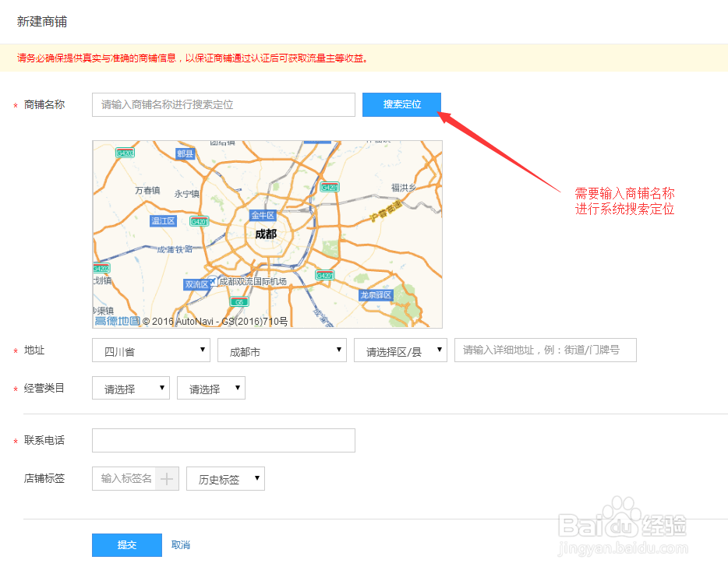Open the 请选择区/县 district dropdown
Viewport: 728px width, 574px height.
click(x=400, y=350)
